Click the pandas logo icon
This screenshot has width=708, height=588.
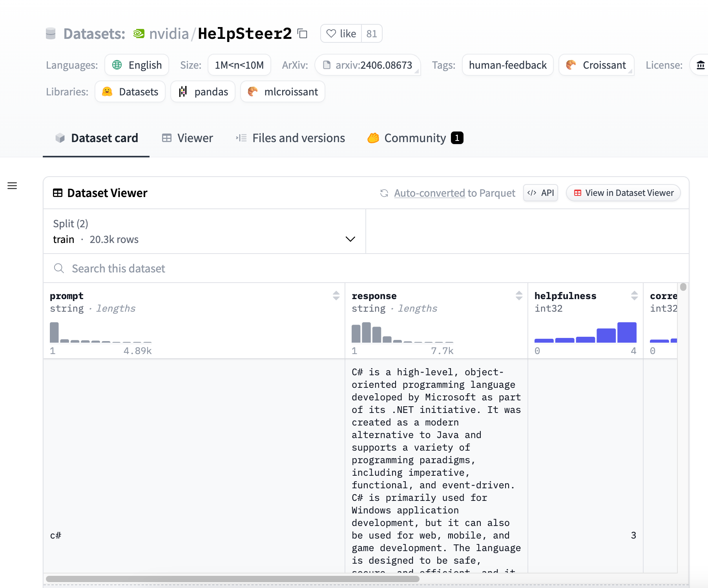[x=183, y=91]
